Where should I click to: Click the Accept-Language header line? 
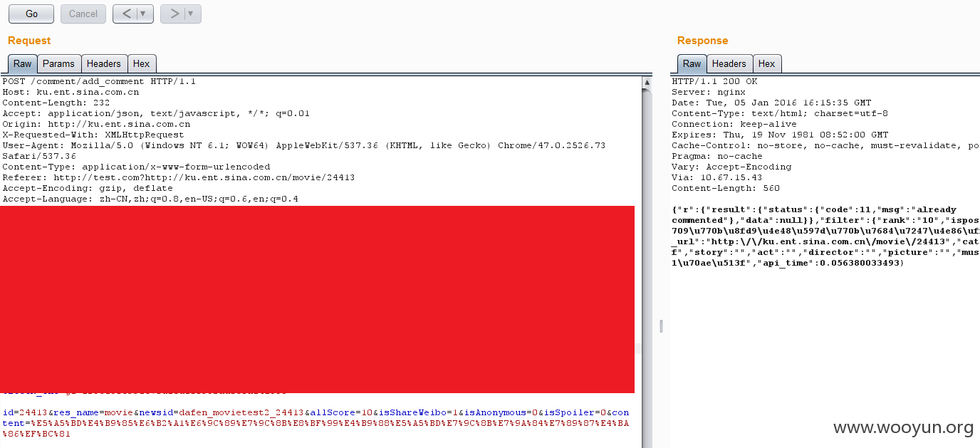tap(150, 199)
